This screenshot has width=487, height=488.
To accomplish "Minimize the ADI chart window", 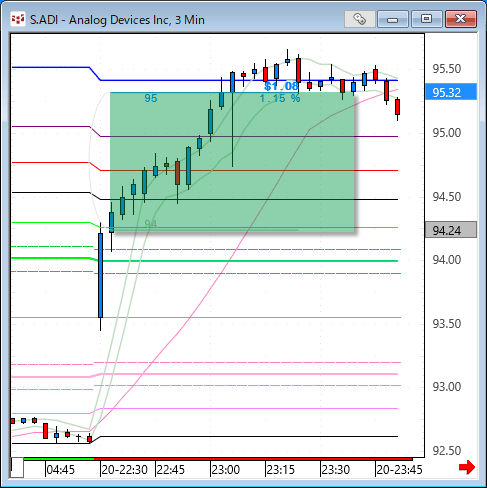I will pos(393,19).
